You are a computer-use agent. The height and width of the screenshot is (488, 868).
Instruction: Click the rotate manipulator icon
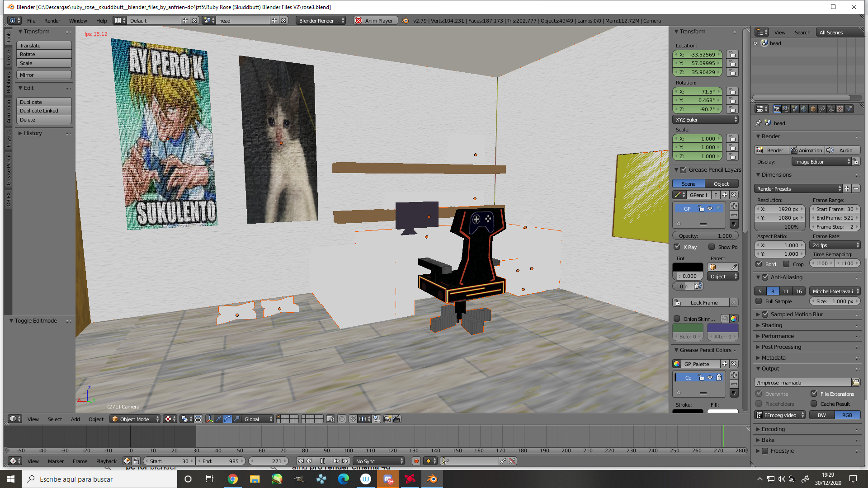(x=227, y=419)
